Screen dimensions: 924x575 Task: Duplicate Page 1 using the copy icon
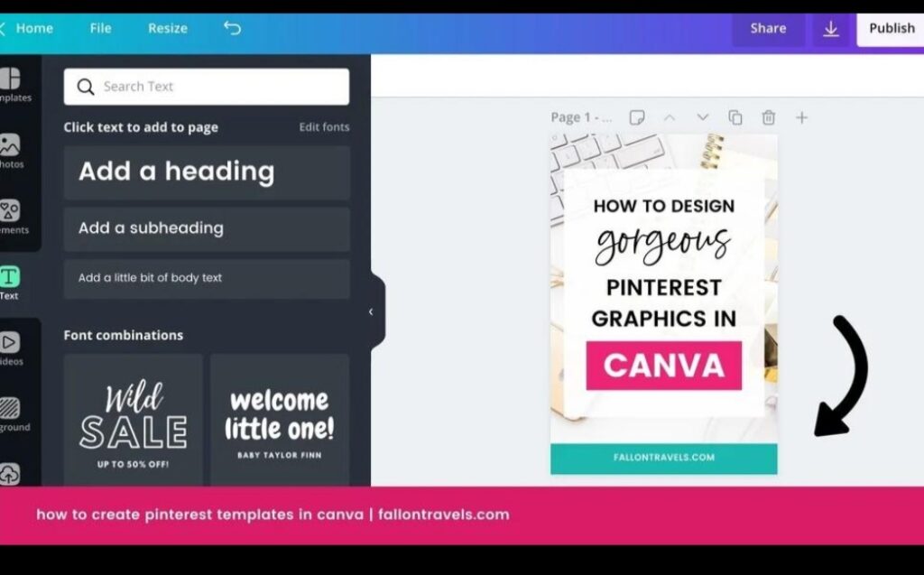pyautogui.click(x=735, y=117)
